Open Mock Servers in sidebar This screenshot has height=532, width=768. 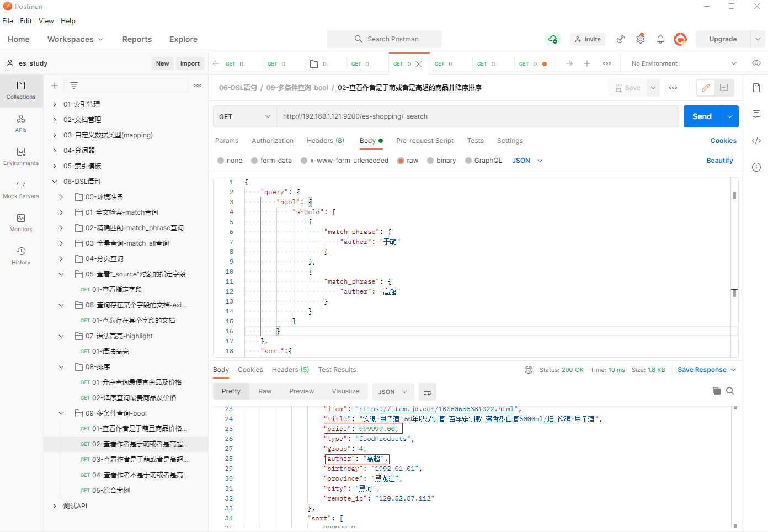21,189
